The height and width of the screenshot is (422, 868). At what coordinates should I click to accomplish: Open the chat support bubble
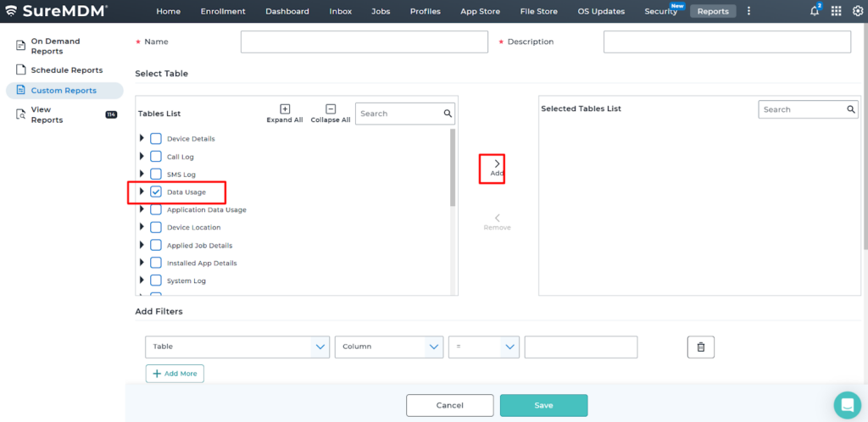click(846, 404)
